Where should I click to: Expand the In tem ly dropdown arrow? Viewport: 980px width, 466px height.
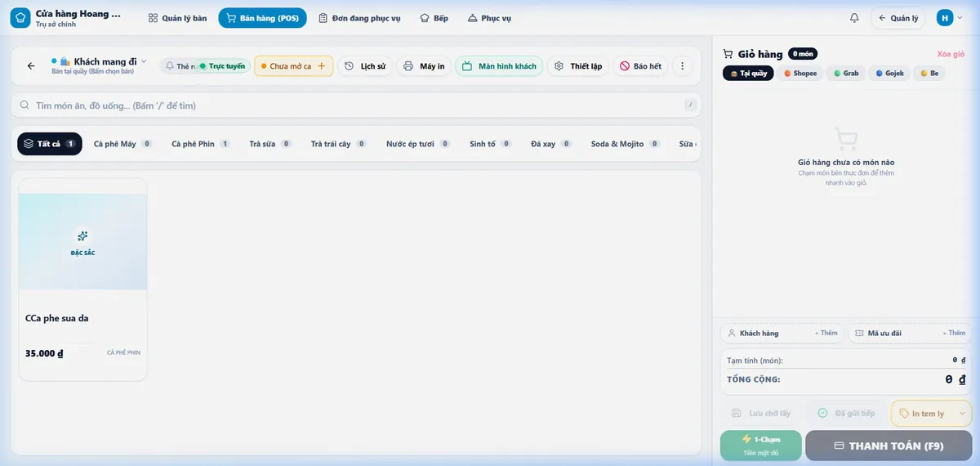pyautogui.click(x=961, y=414)
